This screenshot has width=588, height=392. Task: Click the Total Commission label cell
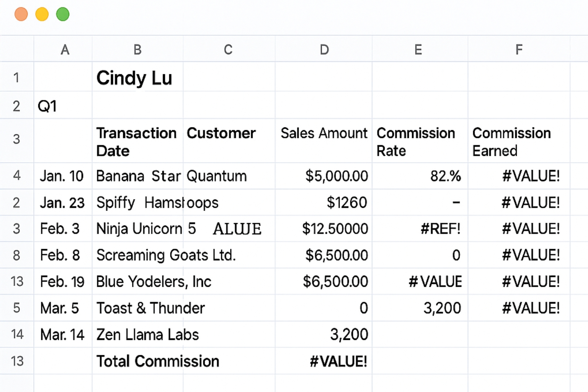158,361
